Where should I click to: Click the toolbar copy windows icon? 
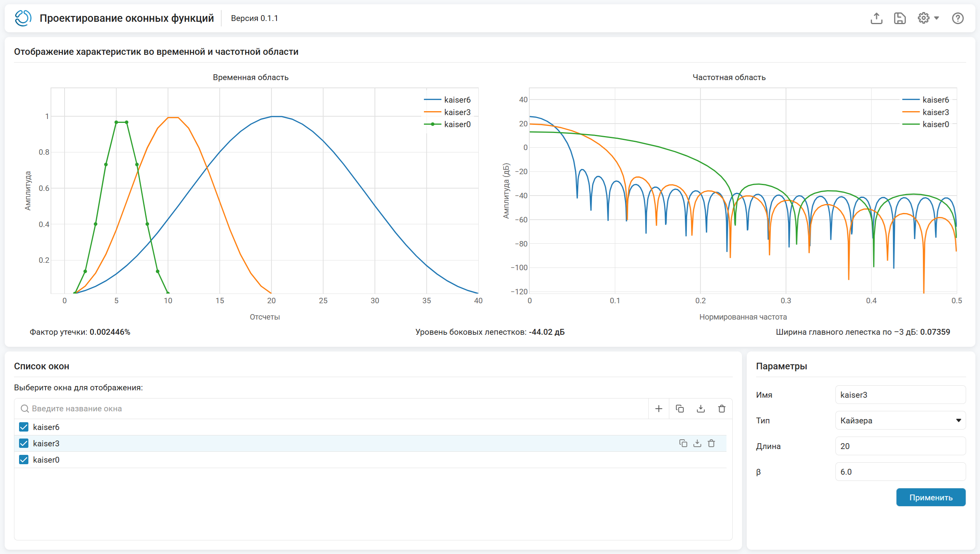tap(680, 409)
